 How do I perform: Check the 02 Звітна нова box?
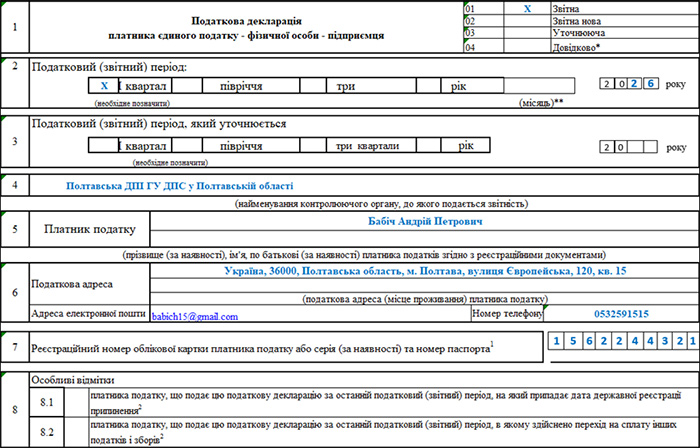(527, 20)
